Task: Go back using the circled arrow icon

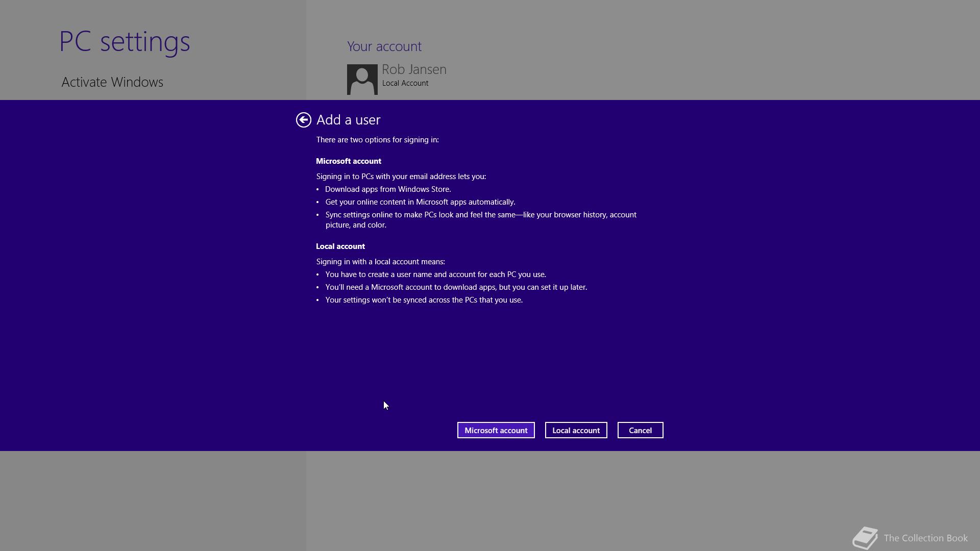Action: pos(303,120)
